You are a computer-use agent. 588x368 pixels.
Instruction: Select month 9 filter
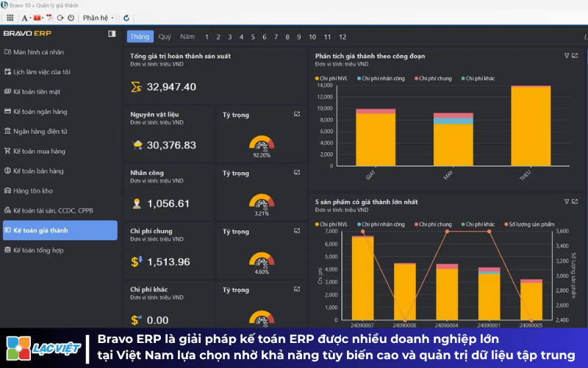click(299, 37)
